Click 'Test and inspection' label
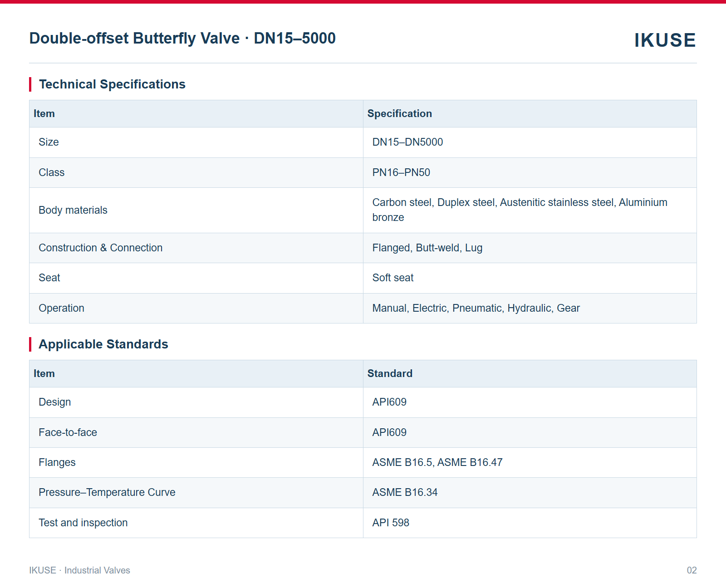This screenshot has width=726, height=588. [83, 523]
